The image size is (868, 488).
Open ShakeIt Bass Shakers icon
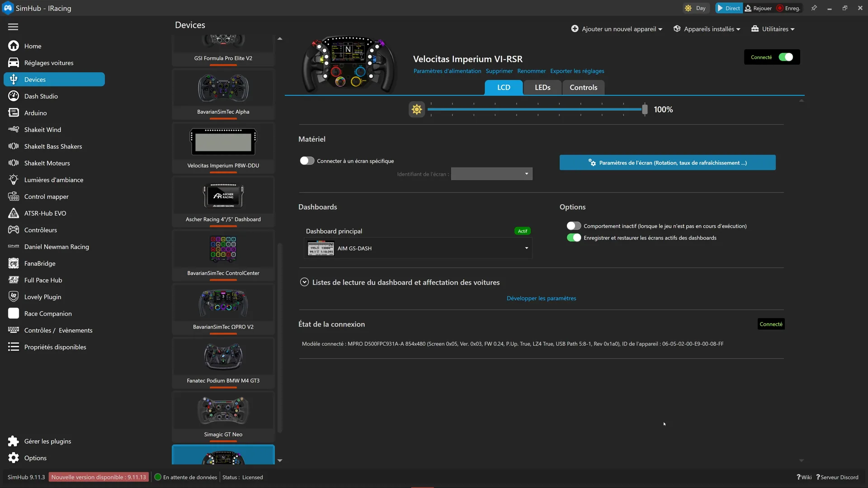(x=14, y=146)
